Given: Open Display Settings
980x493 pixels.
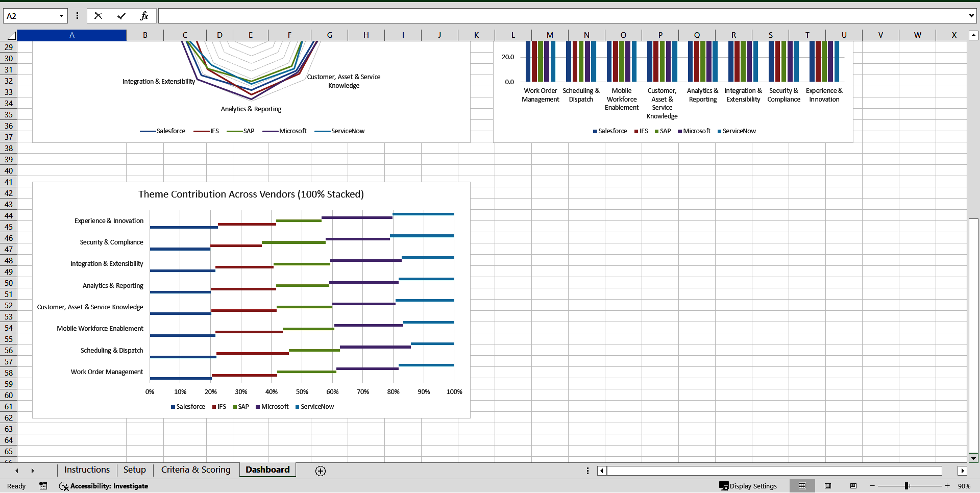Looking at the screenshot, I should click(x=748, y=486).
